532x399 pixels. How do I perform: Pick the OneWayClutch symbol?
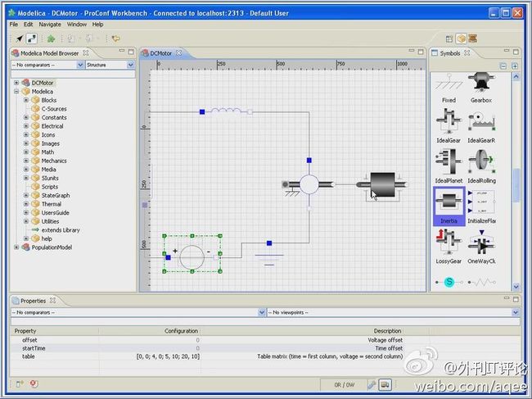[x=481, y=247]
